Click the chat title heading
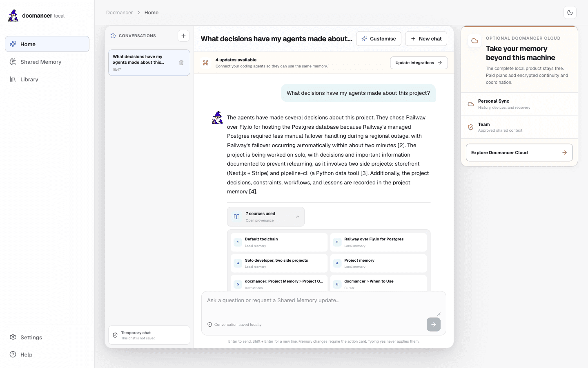This screenshot has width=588, height=368. (276, 39)
